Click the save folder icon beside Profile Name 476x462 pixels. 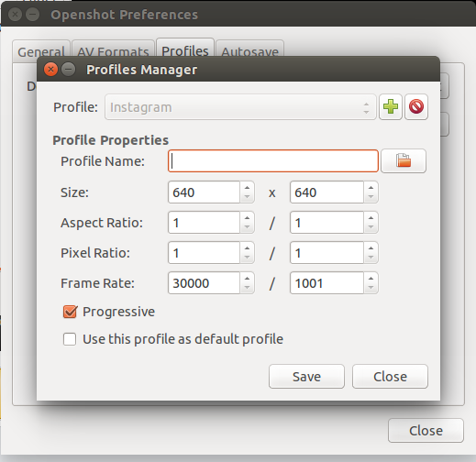tap(404, 160)
